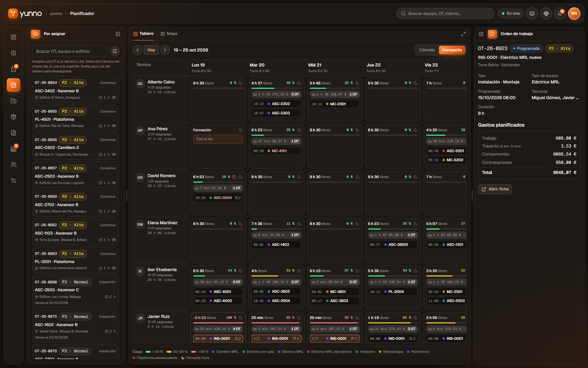Click the yunno breadcrumb
This screenshot has height=368, width=588.
[56, 13]
